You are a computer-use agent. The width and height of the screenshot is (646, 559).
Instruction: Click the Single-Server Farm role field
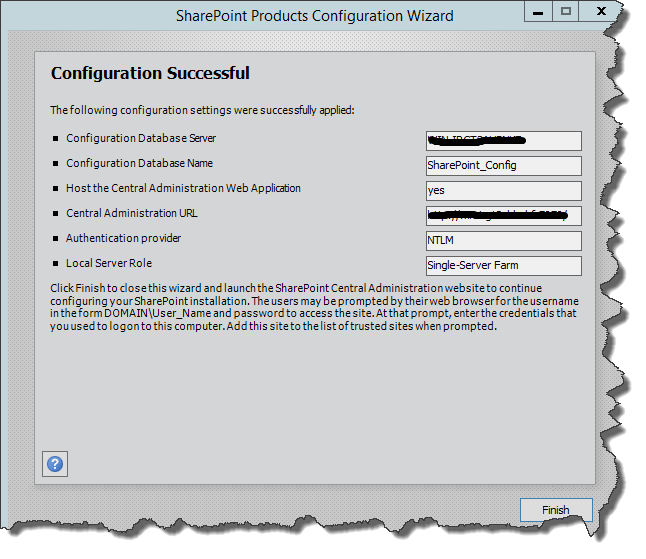click(503, 266)
